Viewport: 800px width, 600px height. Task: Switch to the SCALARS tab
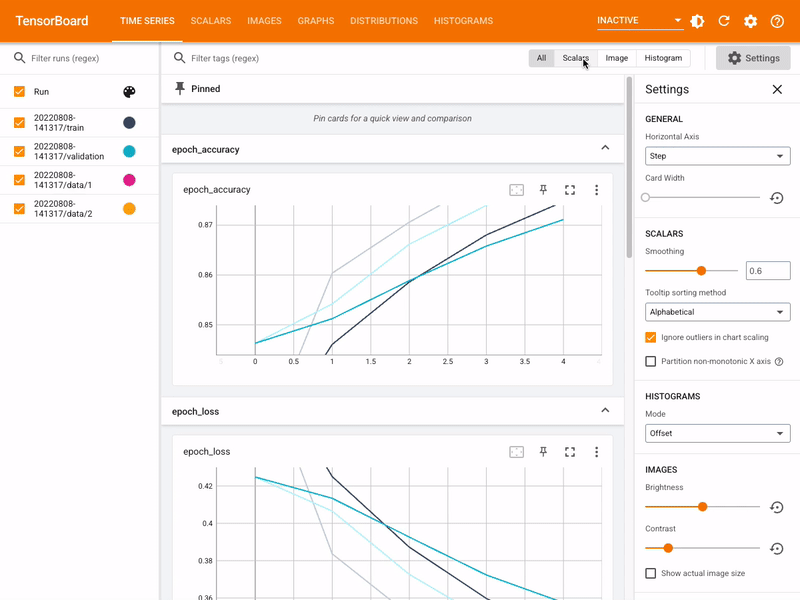coord(211,21)
